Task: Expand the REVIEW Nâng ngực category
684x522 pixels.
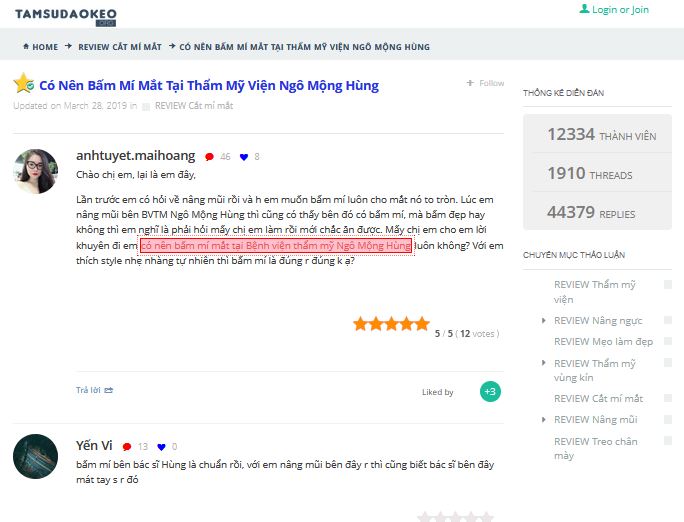Action: (544, 321)
